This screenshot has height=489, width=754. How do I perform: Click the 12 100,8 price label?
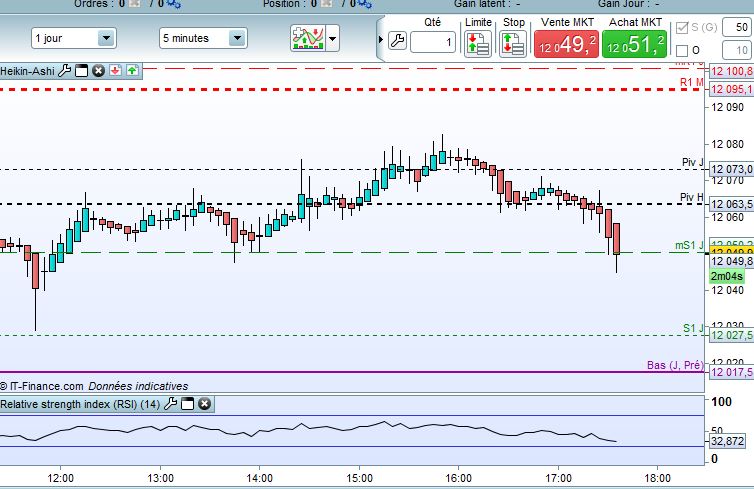pyautogui.click(x=731, y=71)
